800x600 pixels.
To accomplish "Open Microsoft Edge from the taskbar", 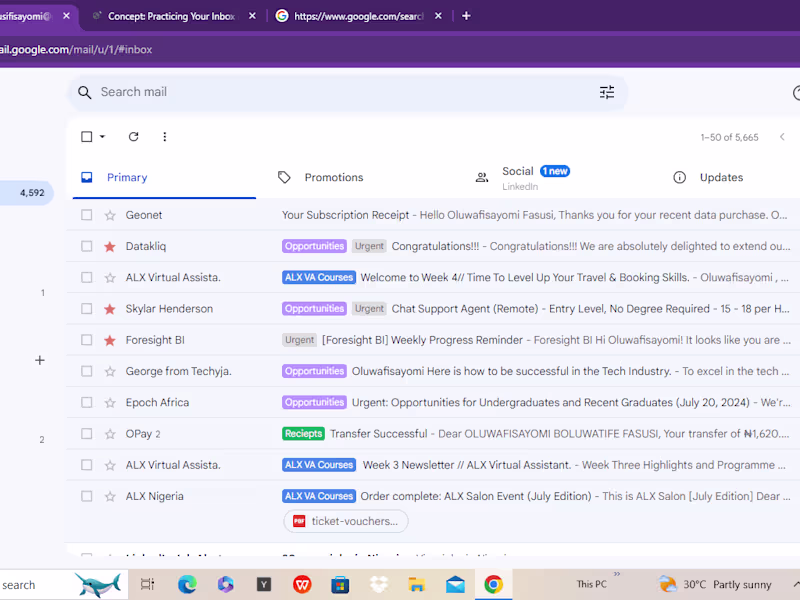I will tap(187, 584).
